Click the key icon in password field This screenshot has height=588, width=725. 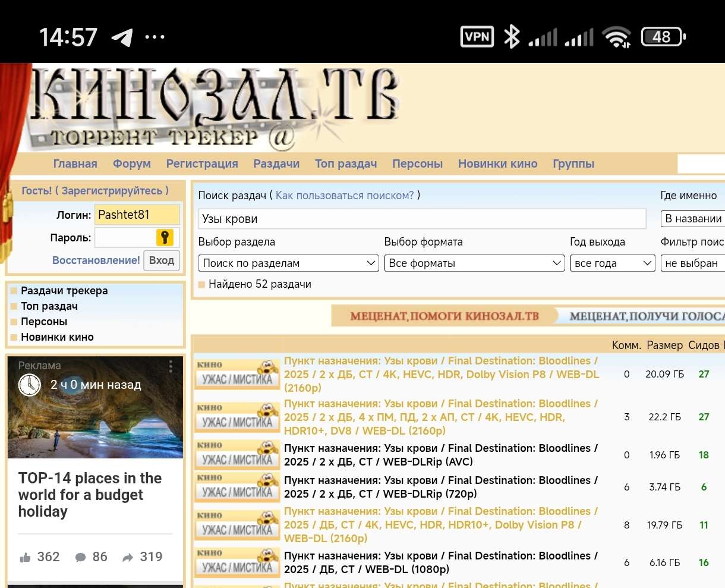tap(165, 237)
